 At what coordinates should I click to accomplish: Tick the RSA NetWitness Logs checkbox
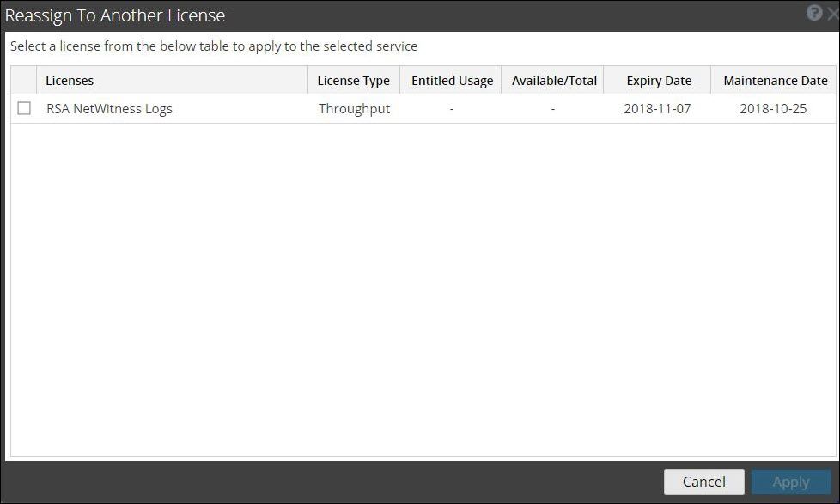[x=24, y=109]
